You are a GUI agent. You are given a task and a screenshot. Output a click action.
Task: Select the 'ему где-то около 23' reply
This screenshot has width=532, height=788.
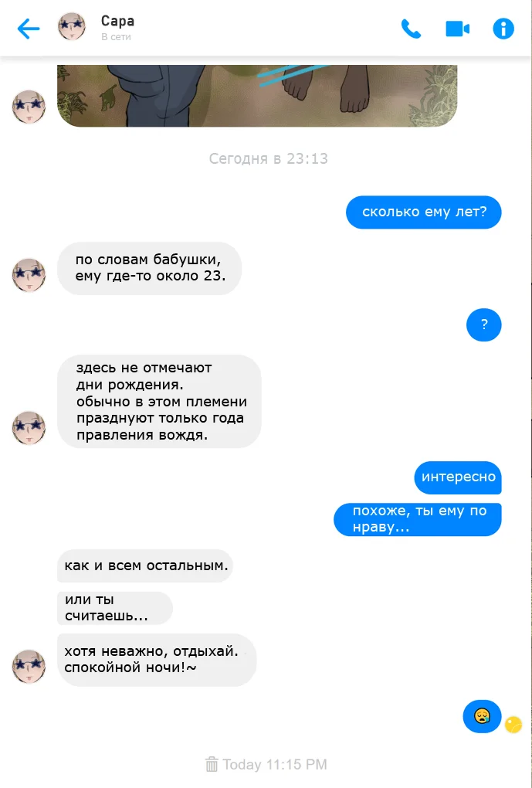(x=149, y=268)
